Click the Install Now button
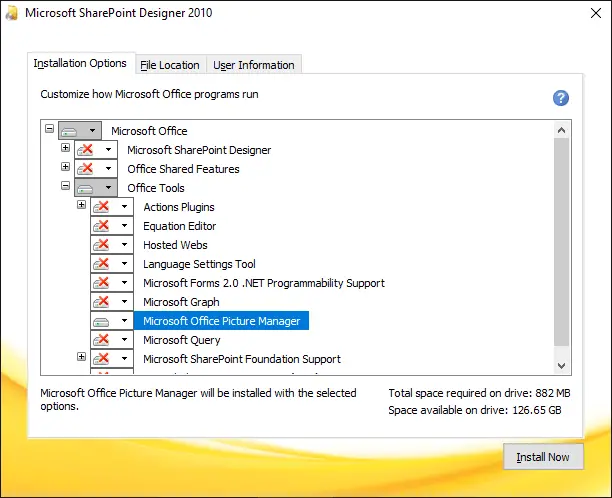The height and width of the screenshot is (498, 612). pyautogui.click(x=543, y=457)
